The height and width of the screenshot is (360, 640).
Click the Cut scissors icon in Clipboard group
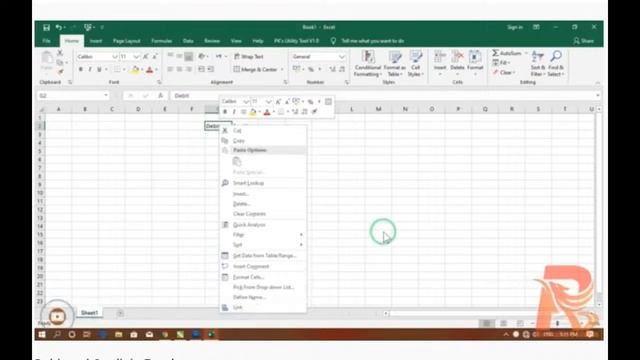coord(60,53)
